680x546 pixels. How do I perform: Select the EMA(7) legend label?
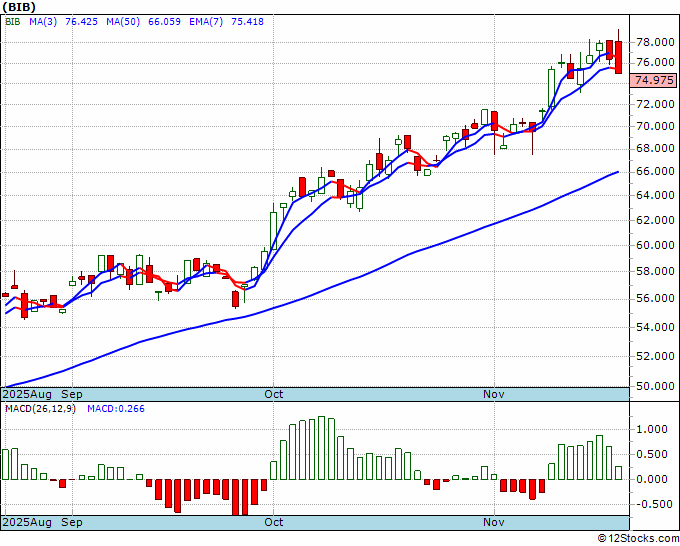coord(206,21)
